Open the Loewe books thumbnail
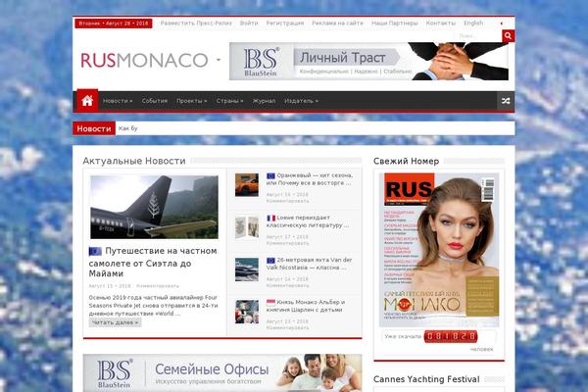Image resolution: width=588 pixels, height=392 pixels. (x=247, y=227)
